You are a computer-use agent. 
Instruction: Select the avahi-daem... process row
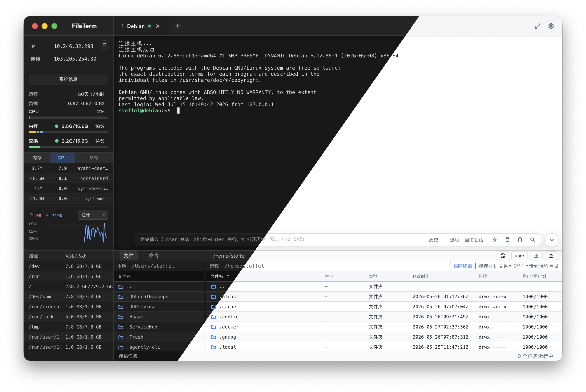pos(69,168)
